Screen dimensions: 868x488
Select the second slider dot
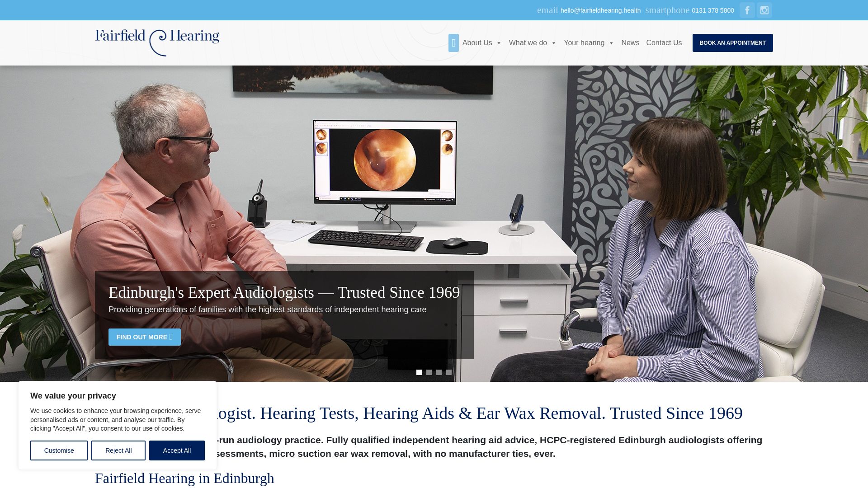click(429, 372)
